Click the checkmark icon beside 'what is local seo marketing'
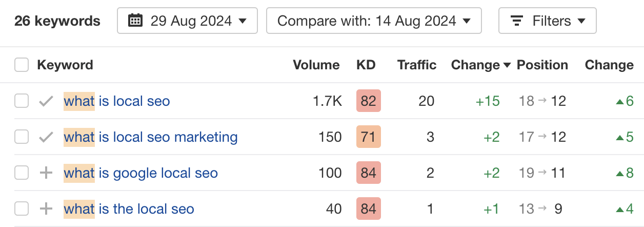644x227 pixels. [46, 137]
